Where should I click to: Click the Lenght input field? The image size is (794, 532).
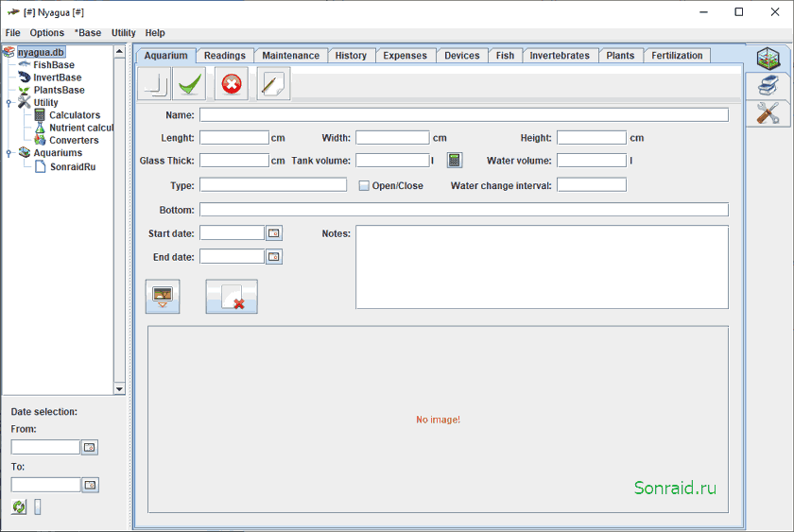point(234,138)
